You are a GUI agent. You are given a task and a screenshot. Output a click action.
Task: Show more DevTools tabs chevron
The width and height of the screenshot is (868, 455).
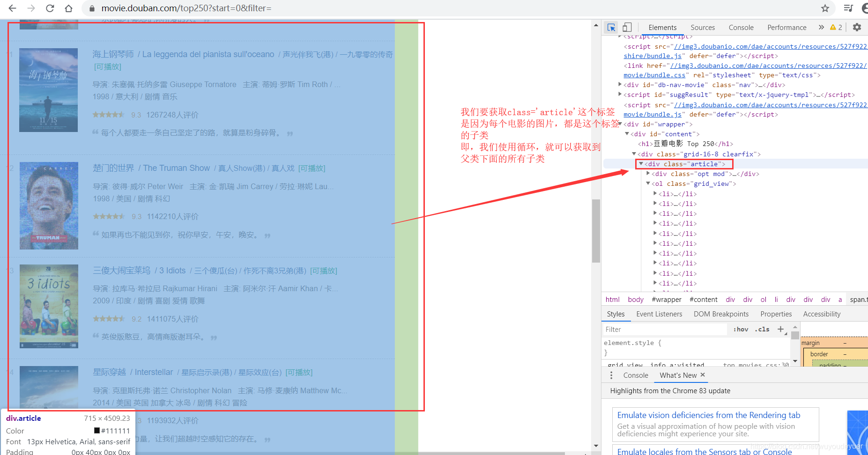tap(821, 27)
